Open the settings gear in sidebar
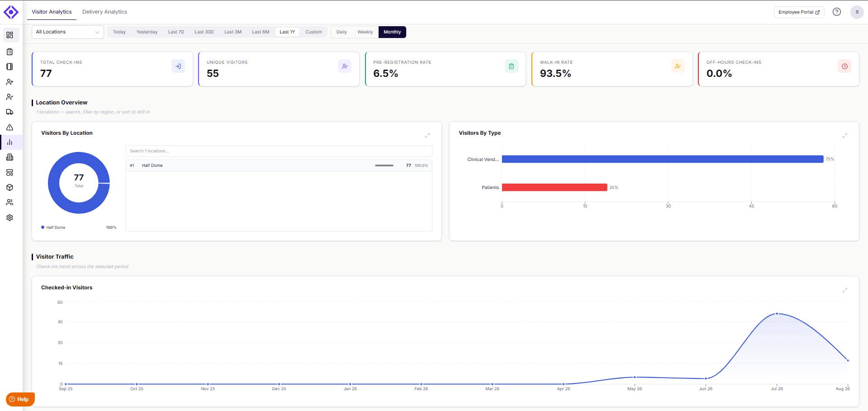 click(x=9, y=217)
